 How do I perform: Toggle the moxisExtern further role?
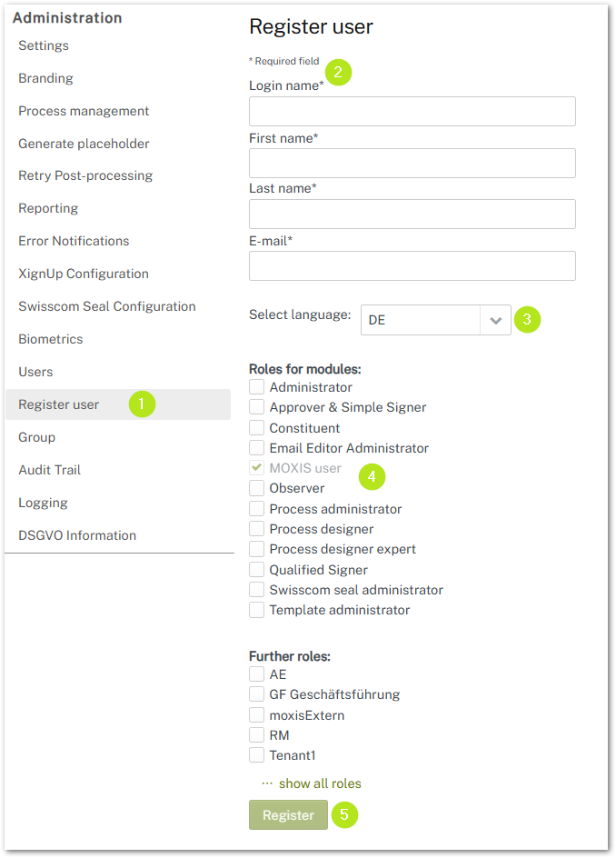point(257,715)
